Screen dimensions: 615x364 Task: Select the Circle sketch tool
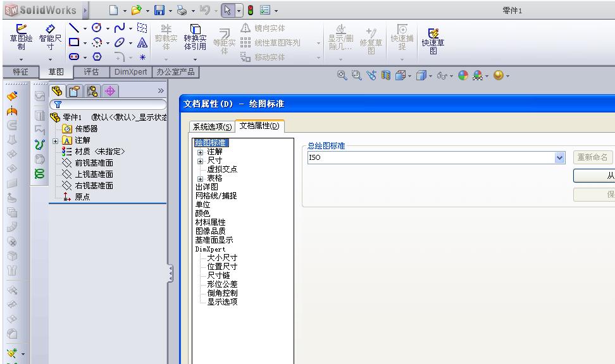pos(96,27)
